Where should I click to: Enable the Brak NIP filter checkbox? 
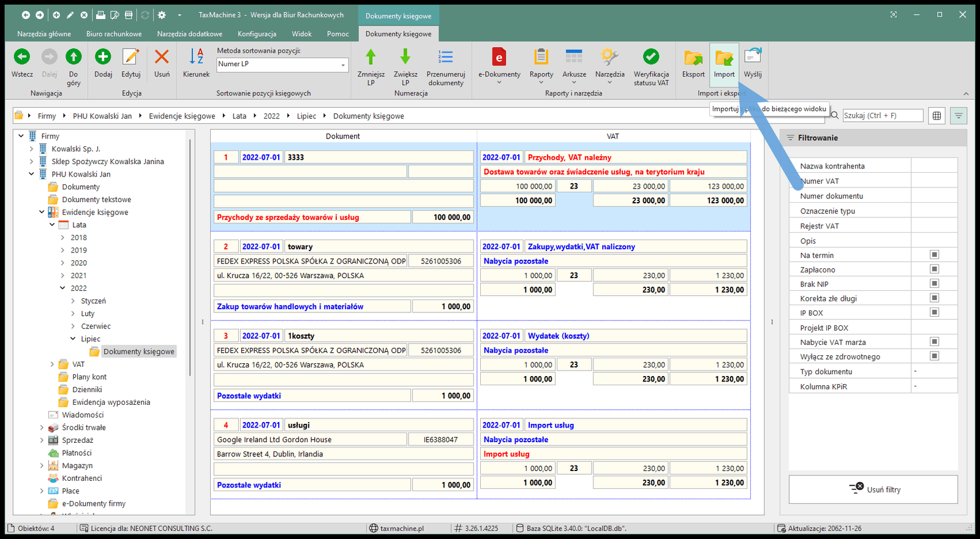(x=934, y=284)
